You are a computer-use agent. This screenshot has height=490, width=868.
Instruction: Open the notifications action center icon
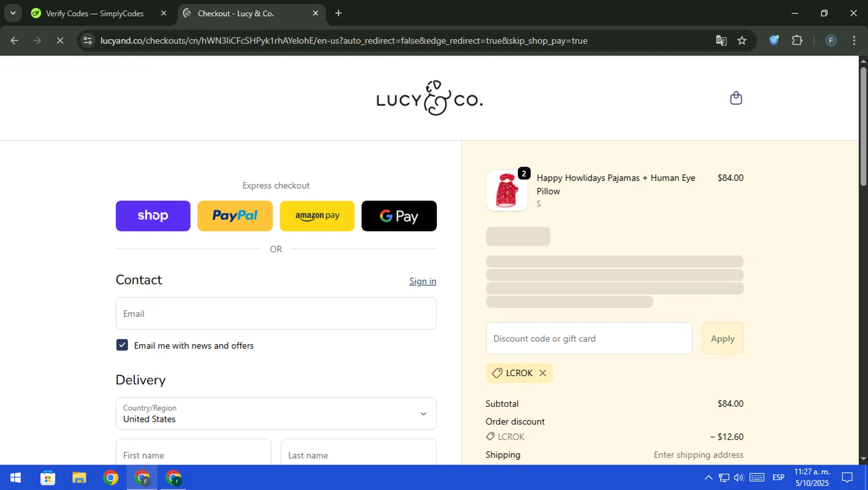point(847,478)
